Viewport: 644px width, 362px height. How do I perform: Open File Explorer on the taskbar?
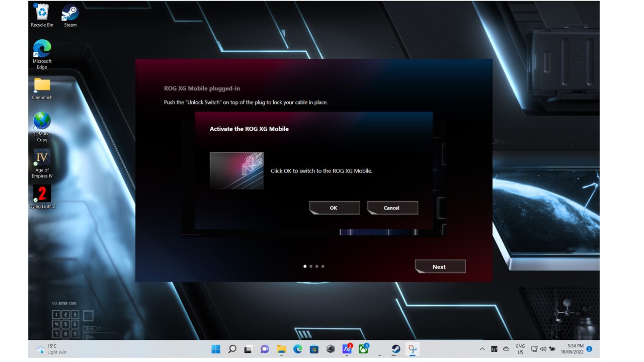click(281, 349)
